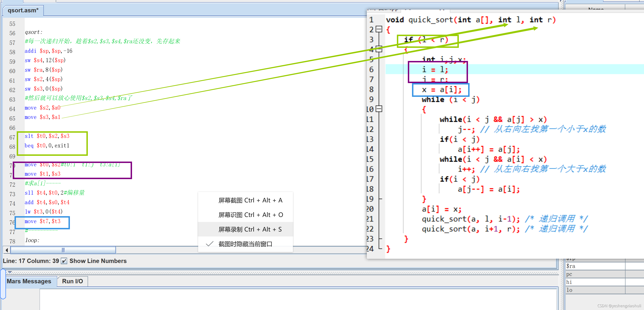
Task: Toggle the Show Line Numbers checkbox
Action: [x=64, y=261]
